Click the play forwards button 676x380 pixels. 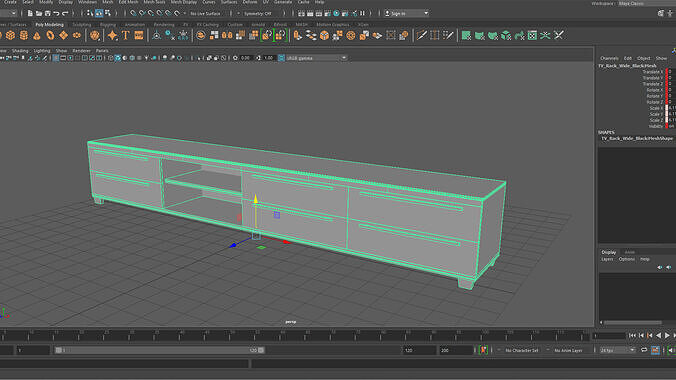pyautogui.click(x=667, y=336)
